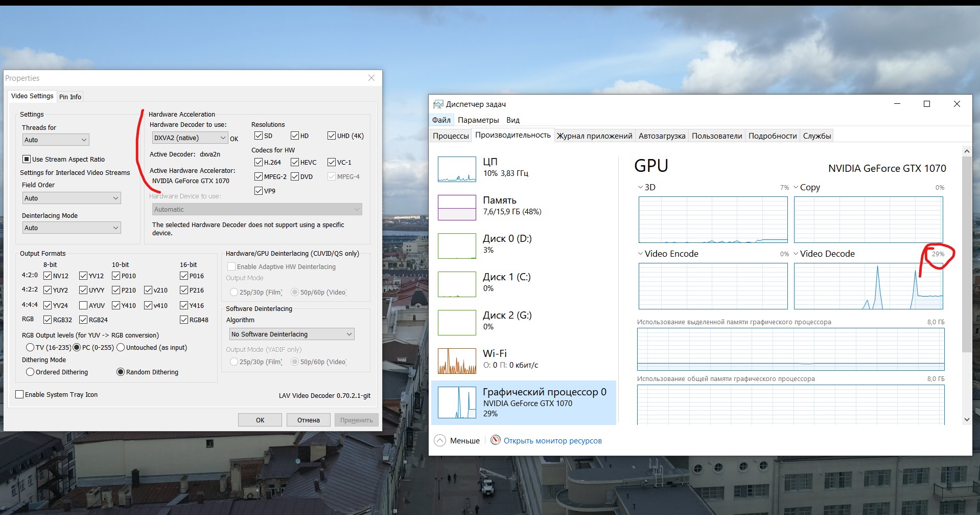980x515 pixels.
Task: Select Графический процессор 0 entry
Action: tap(524, 402)
